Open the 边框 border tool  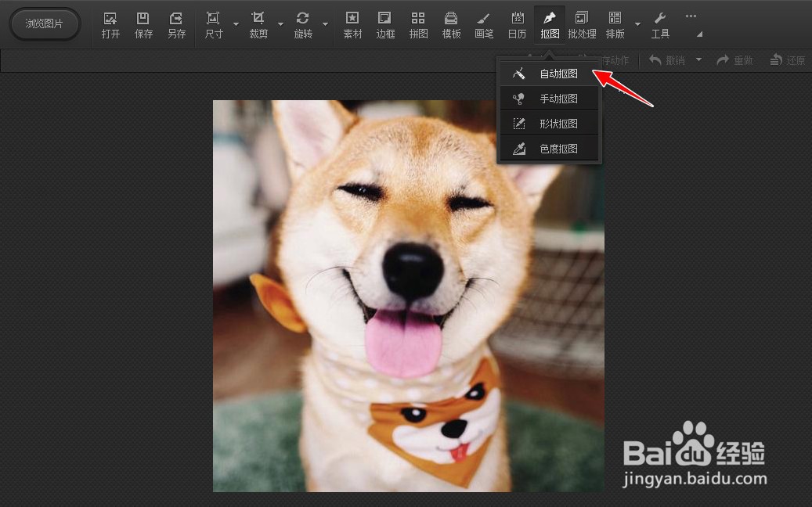point(385,25)
